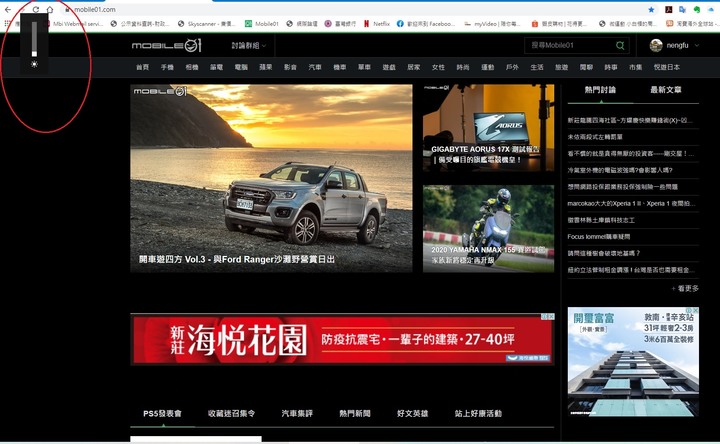Adjust the brightness slider overlay

(x=34, y=39)
